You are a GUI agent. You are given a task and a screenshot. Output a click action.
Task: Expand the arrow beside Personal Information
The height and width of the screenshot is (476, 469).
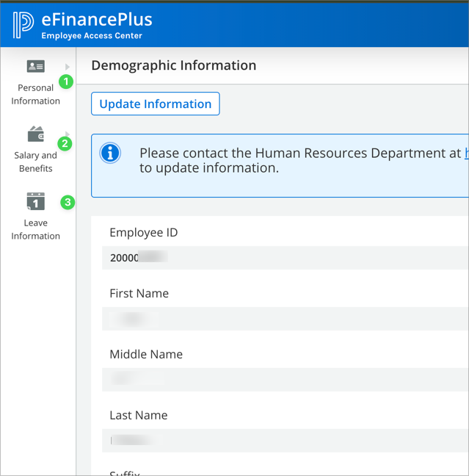tap(68, 67)
